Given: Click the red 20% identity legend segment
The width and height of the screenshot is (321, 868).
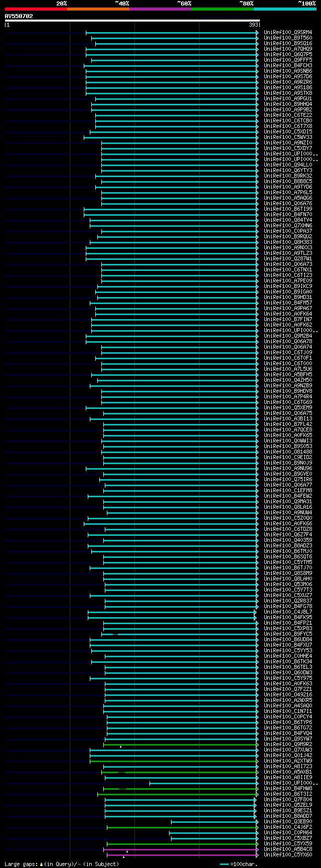Looking at the screenshot, I should point(36,9).
